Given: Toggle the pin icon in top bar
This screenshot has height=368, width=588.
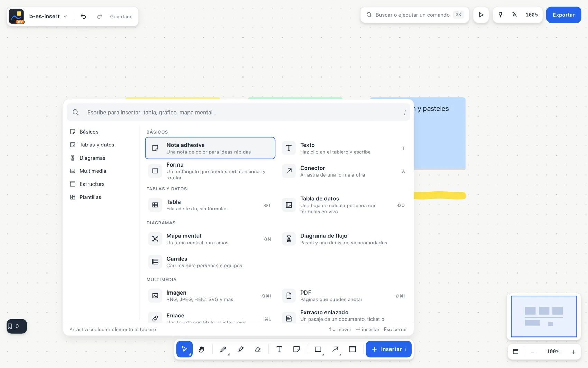Looking at the screenshot, I should (500, 15).
